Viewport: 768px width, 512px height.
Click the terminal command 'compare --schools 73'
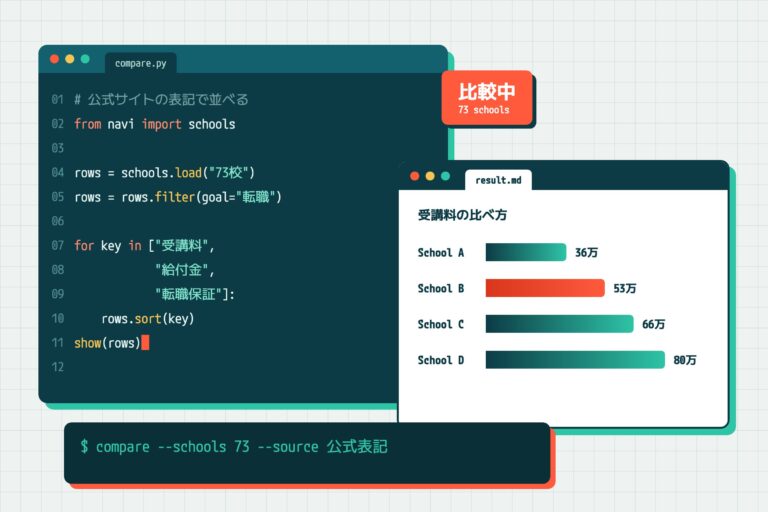[x=173, y=447]
